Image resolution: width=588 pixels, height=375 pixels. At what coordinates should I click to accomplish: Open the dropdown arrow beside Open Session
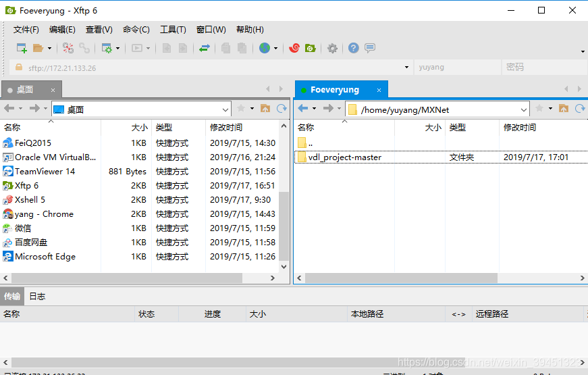pyautogui.click(x=49, y=48)
